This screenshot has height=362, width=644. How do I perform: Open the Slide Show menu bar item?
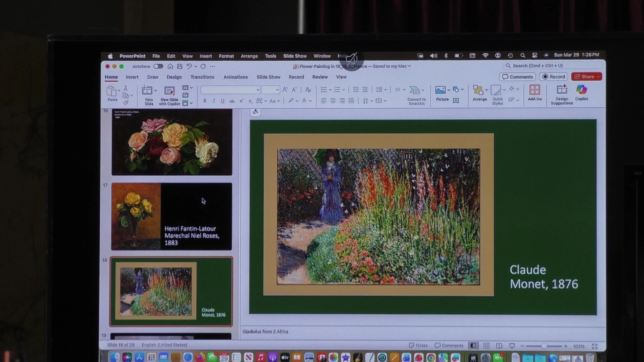click(x=295, y=56)
